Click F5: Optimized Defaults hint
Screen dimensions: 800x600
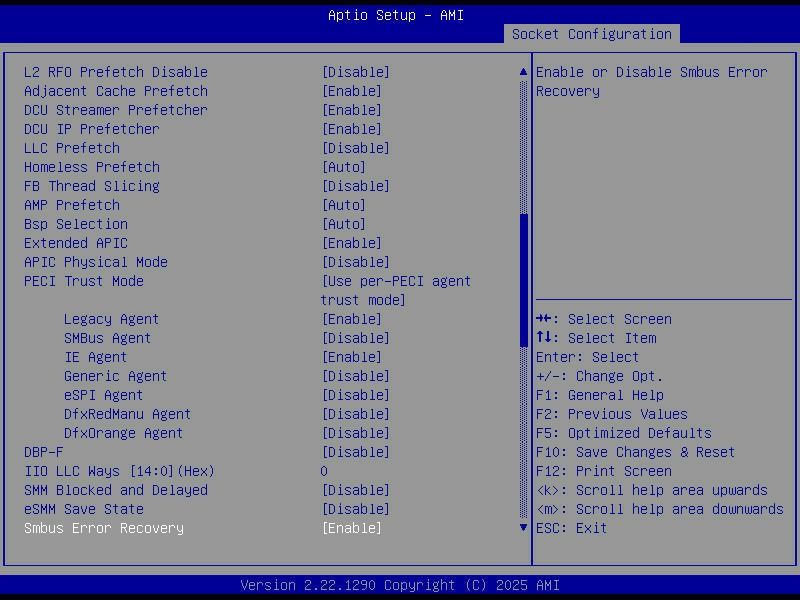click(623, 433)
